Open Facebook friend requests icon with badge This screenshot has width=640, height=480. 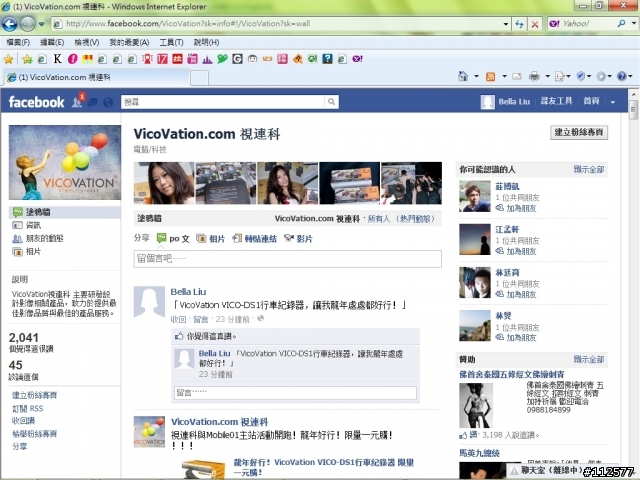tap(78, 102)
